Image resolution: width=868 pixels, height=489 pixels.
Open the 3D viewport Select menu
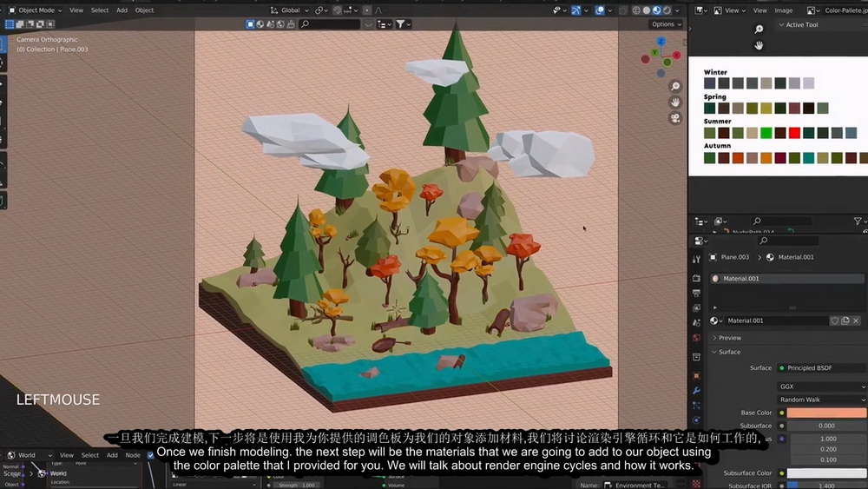(x=100, y=10)
